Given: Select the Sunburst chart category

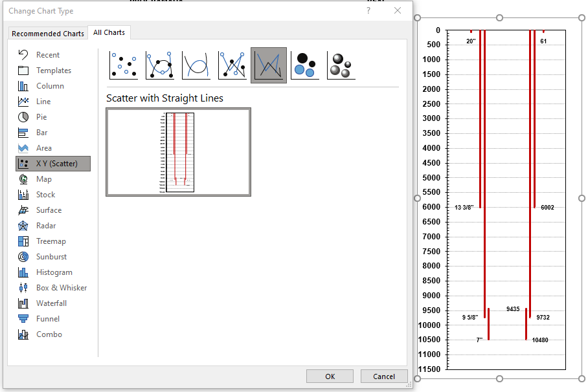Looking at the screenshot, I should [x=53, y=257].
